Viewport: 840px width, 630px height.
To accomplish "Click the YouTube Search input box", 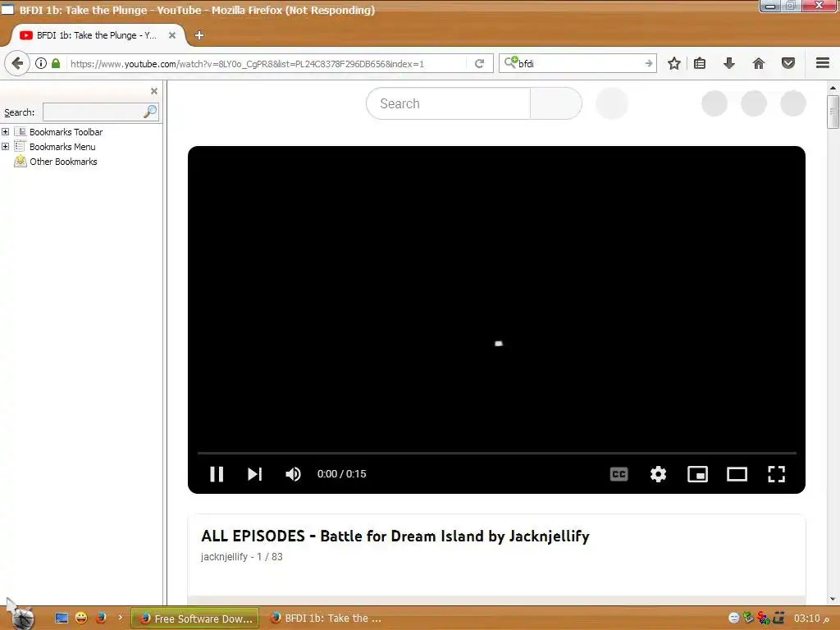I will coord(449,103).
